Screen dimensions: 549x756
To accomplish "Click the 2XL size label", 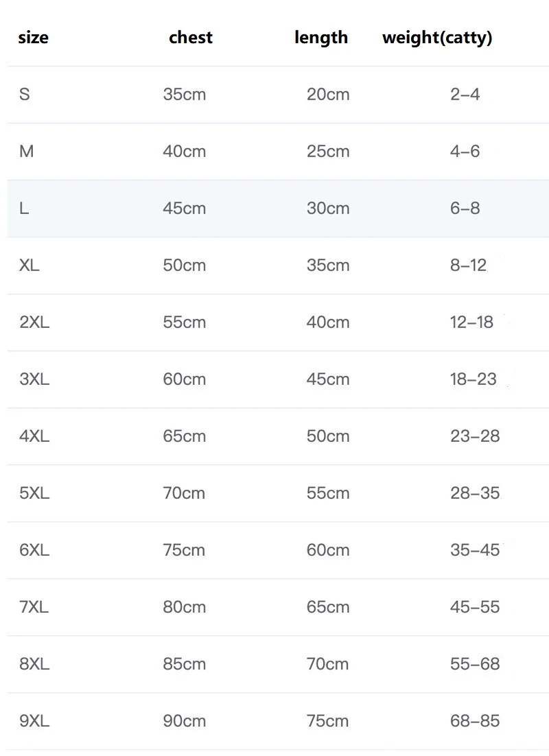I will (x=34, y=322).
